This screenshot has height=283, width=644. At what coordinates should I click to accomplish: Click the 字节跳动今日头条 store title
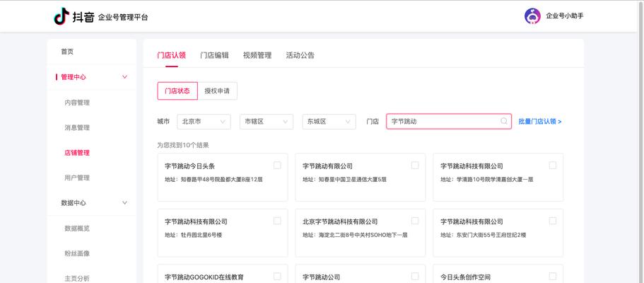(189, 166)
